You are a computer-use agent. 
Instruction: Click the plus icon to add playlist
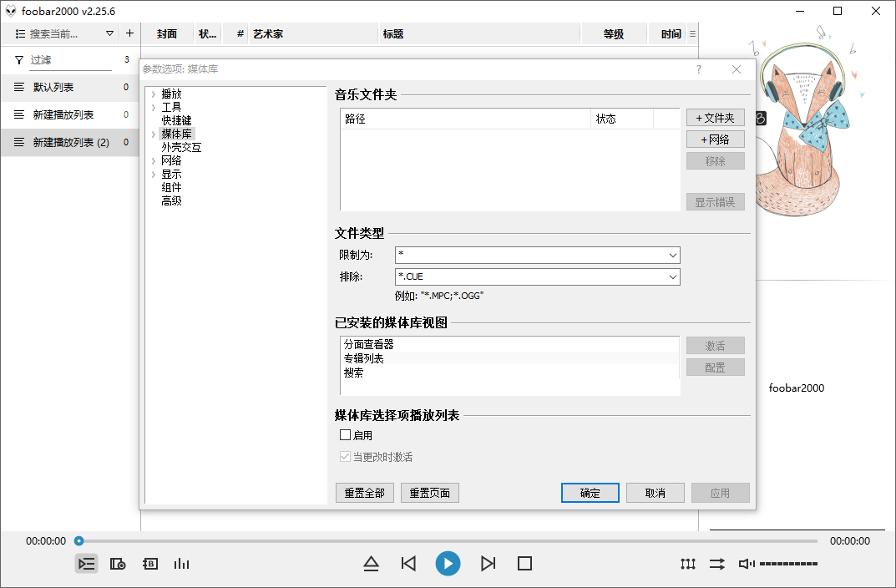coord(129,33)
